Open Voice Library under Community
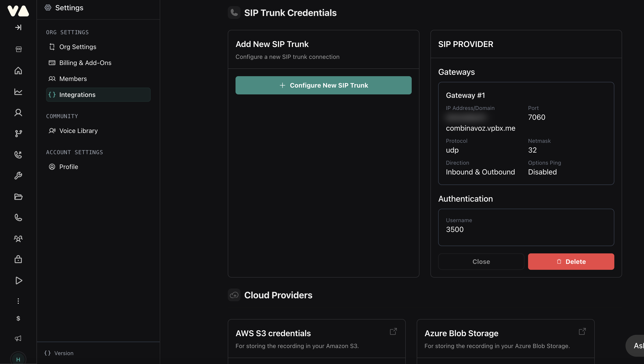Viewport: 644px width, 364px height. click(78, 131)
